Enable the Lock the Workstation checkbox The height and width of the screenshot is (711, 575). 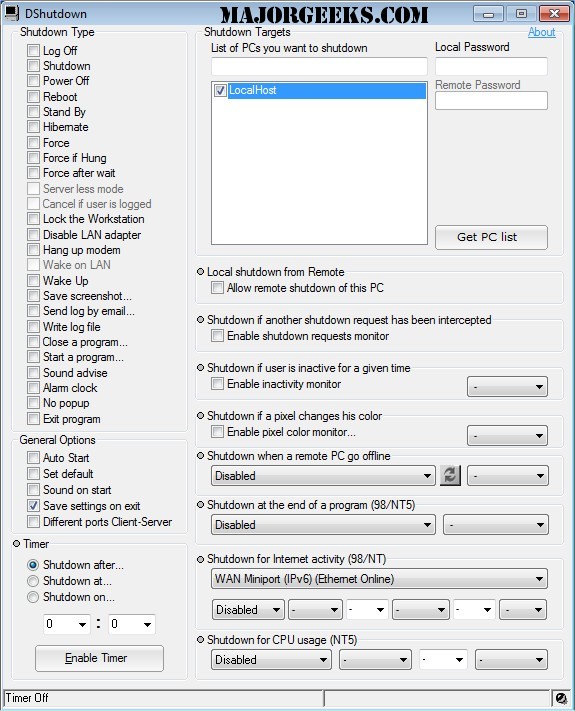pos(33,219)
